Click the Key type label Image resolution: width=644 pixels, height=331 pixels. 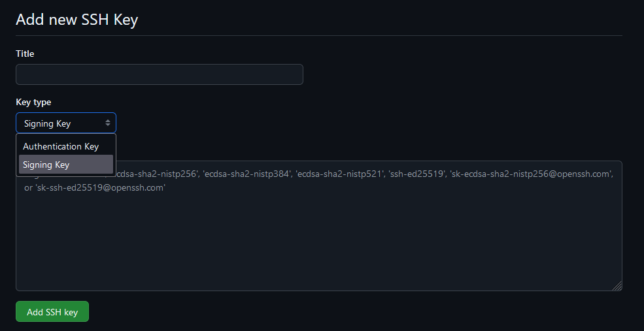click(33, 102)
